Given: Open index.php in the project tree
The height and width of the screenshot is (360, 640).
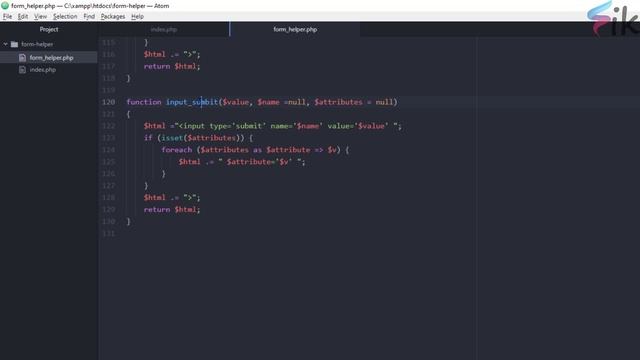Looking at the screenshot, I should point(42,70).
